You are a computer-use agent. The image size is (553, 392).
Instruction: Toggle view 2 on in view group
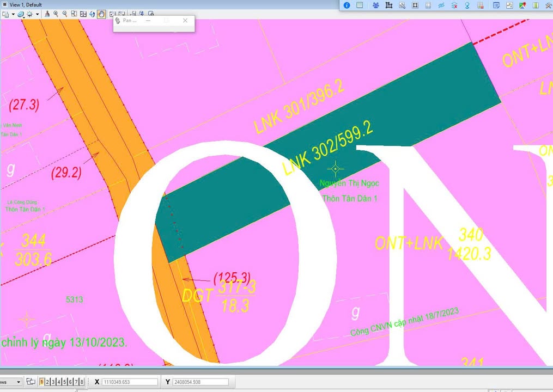click(x=47, y=382)
